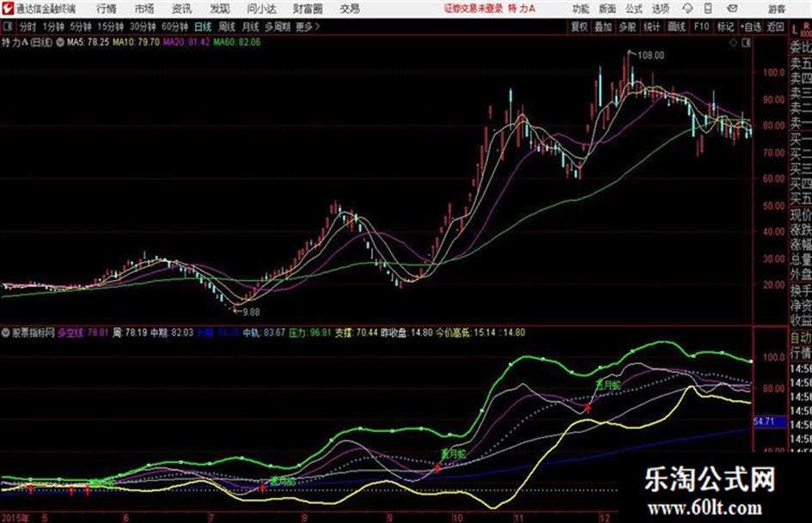Screen dimensions: 812x523
Task: Open the 交易 menu
Action: 350,9
